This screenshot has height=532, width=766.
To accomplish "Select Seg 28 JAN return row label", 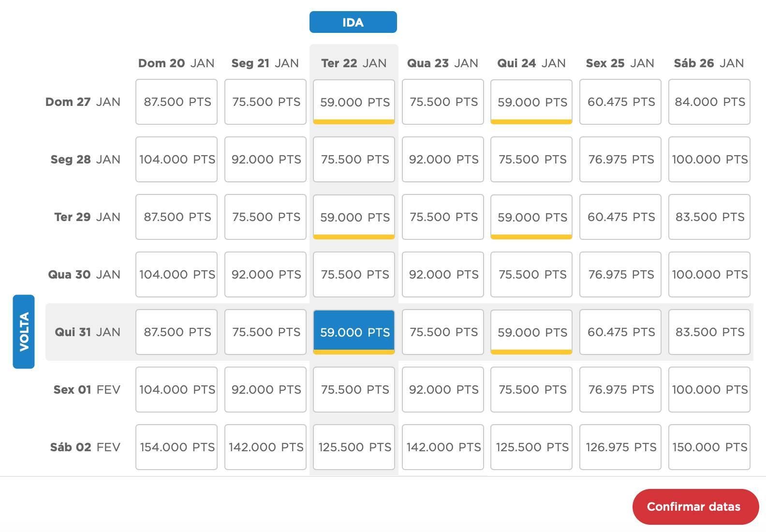I will tap(85, 160).
